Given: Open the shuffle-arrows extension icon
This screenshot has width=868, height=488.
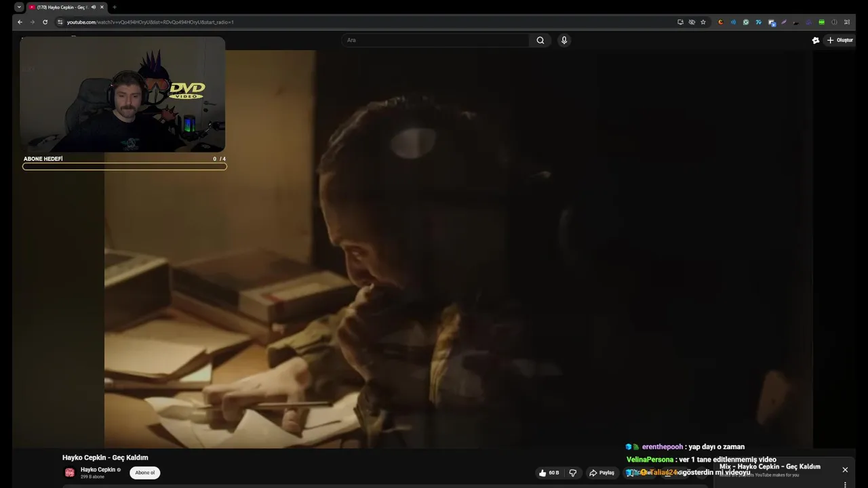Looking at the screenshot, I should tap(847, 22).
